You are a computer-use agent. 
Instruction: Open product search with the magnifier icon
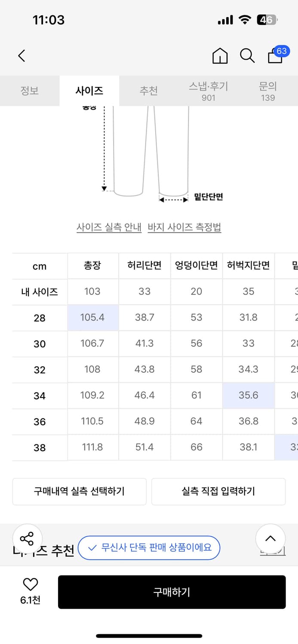[247, 56]
